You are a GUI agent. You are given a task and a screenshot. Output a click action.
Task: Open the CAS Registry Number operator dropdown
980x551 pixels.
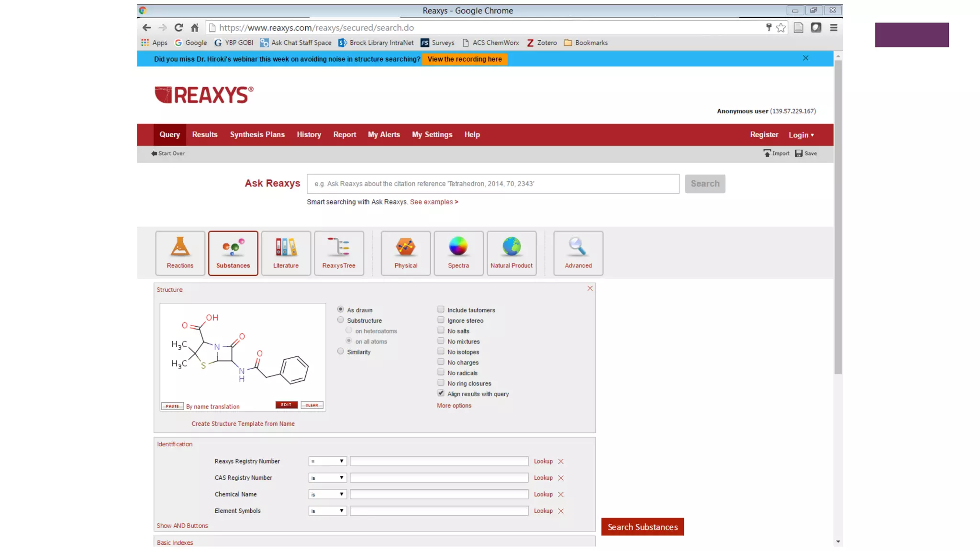coord(327,478)
